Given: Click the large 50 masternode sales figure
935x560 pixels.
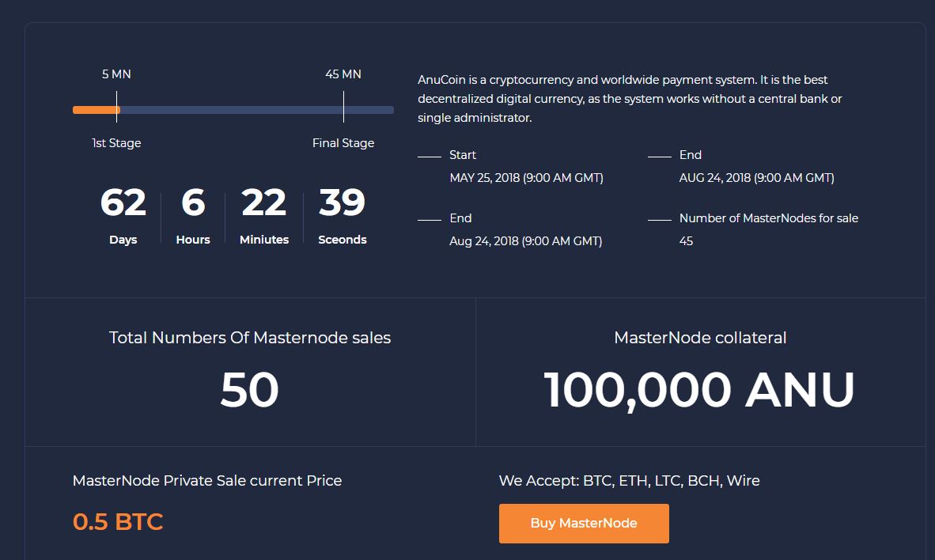Looking at the screenshot, I should point(250,390).
